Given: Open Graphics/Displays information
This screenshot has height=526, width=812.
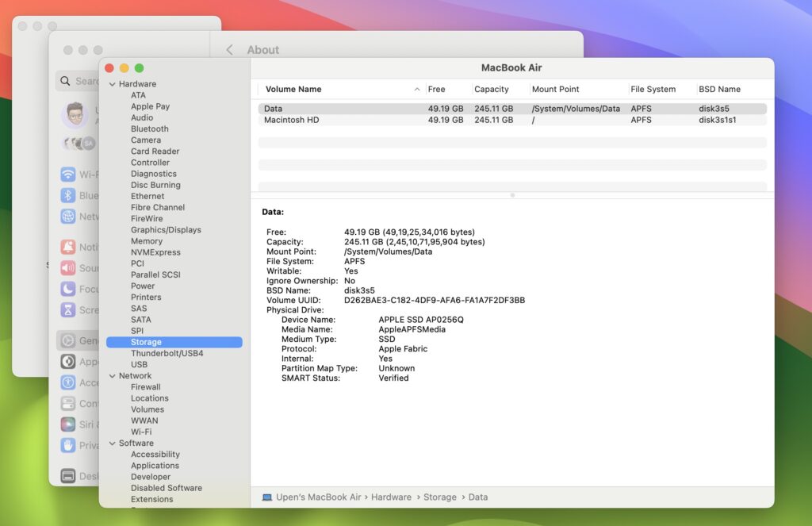Looking at the screenshot, I should pyautogui.click(x=166, y=229).
